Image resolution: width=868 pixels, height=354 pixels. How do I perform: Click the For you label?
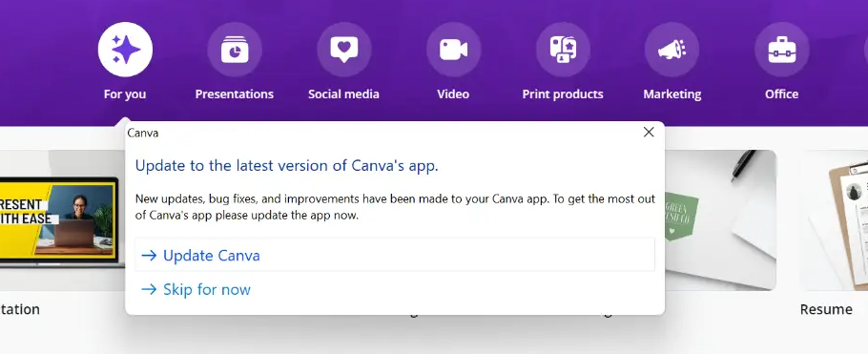125,94
